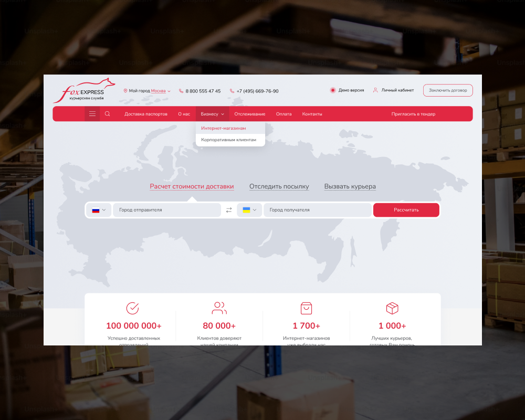
Task: Open the Москва city selector dropdown
Action: pos(161,91)
